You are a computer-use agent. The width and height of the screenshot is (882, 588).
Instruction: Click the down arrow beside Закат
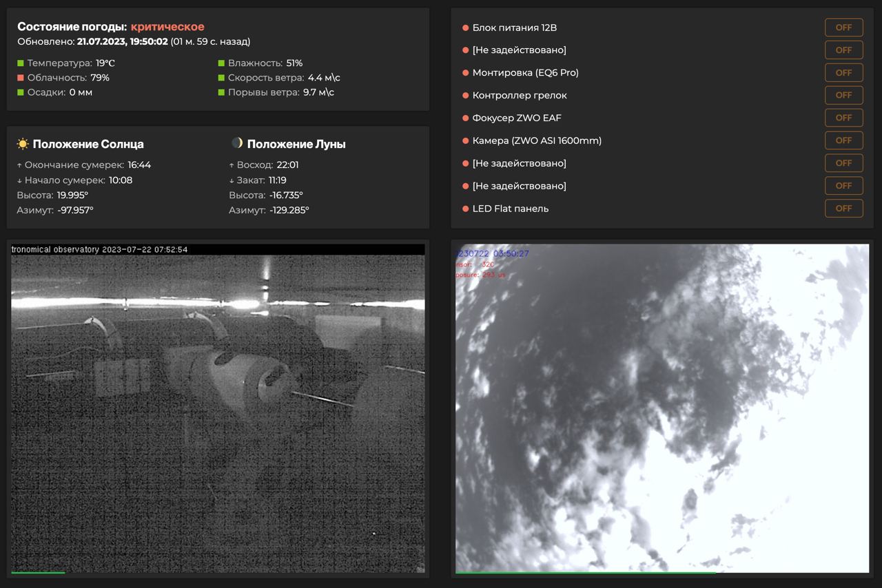[232, 180]
